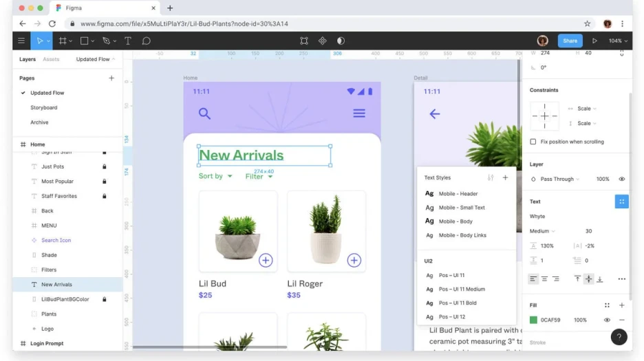Open Pass Through blend mode dropdown
Screen dimensions: 644x361
pos(560,179)
